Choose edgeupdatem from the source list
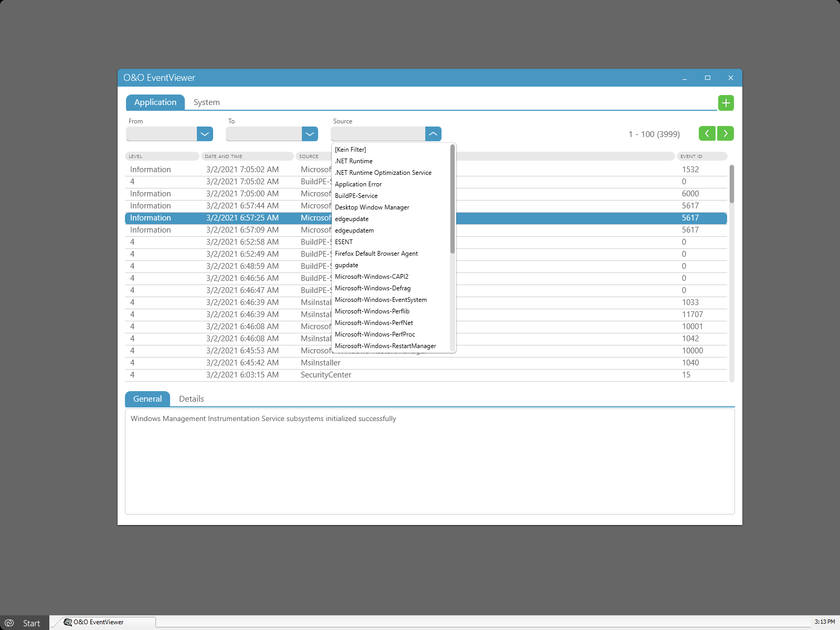Image resolution: width=840 pixels, height=630 pixels. pos(391,230)
